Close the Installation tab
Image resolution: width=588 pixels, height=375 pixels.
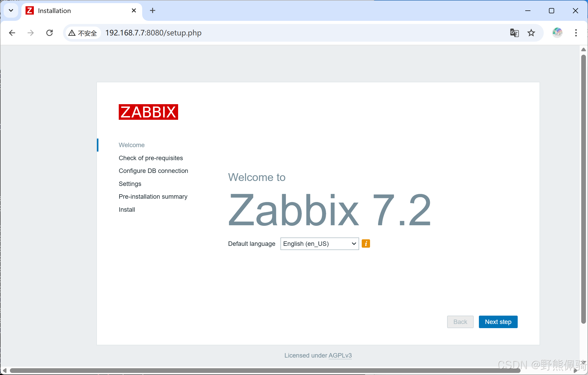tap(134, 11)
